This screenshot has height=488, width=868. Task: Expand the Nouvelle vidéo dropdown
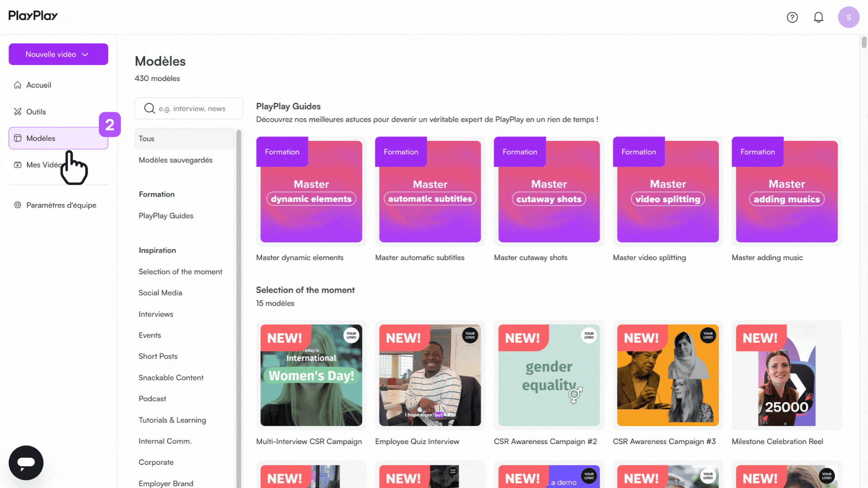[x=58, y=54]
